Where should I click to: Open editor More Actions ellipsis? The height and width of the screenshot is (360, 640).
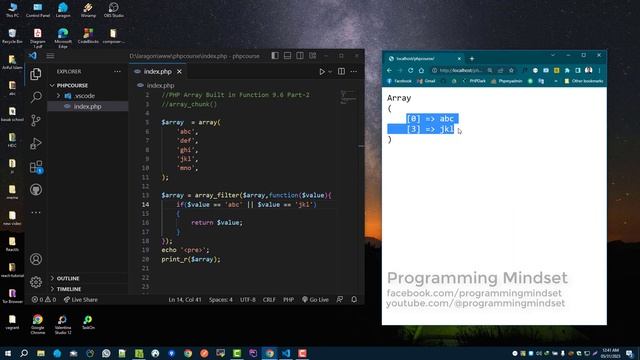coord(353,71)
